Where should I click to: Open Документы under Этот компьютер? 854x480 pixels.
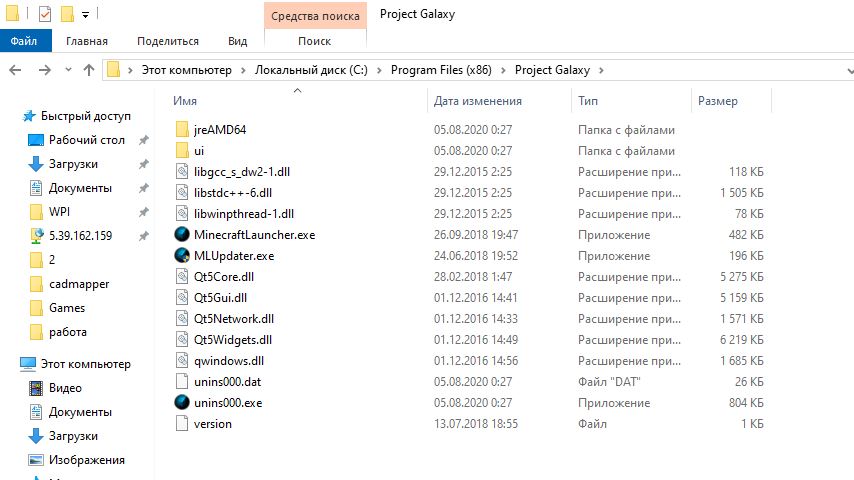(80, 412)
